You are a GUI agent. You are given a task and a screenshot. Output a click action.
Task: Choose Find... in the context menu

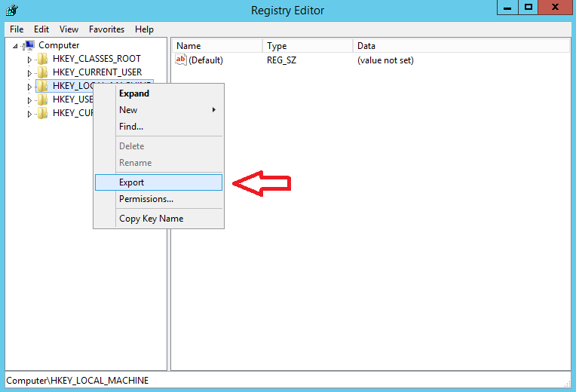pyautogui.click(x=131, y=127)
